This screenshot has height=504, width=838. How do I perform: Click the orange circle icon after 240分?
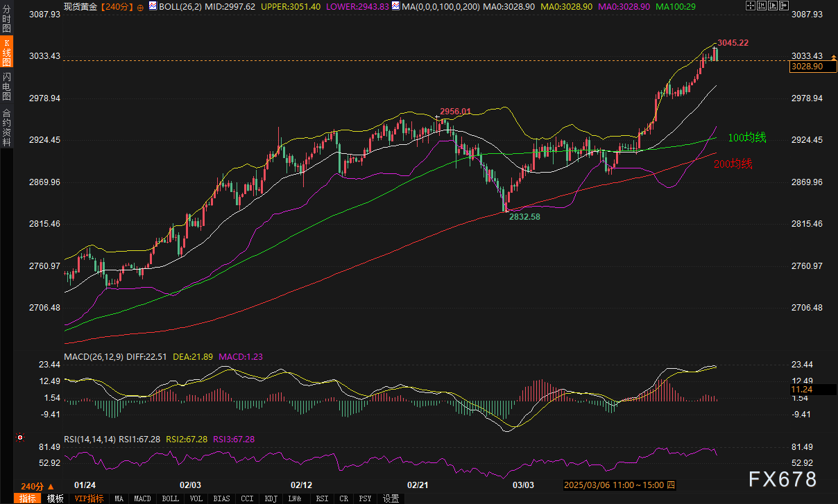coord(140,6)
